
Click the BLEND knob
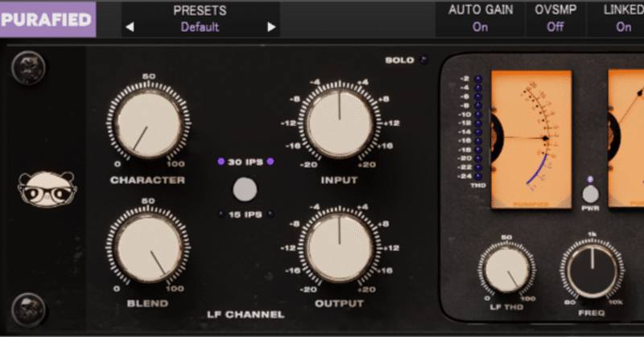pos(148,247)
